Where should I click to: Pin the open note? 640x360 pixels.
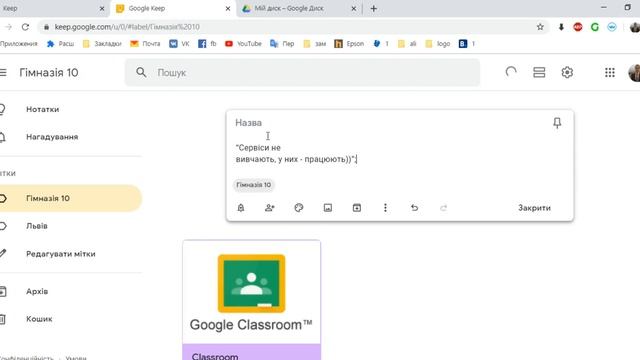pos(557,123)
